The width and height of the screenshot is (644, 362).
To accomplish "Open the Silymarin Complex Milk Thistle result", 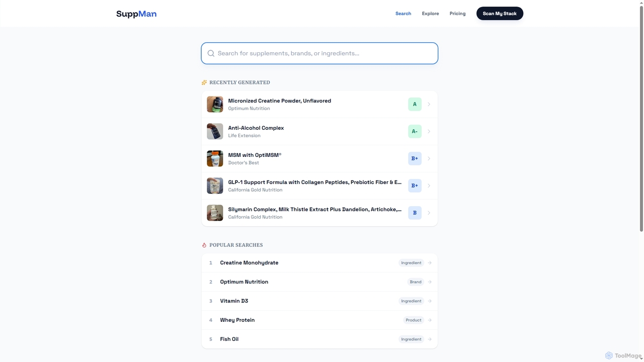I will tap(319, 213).
